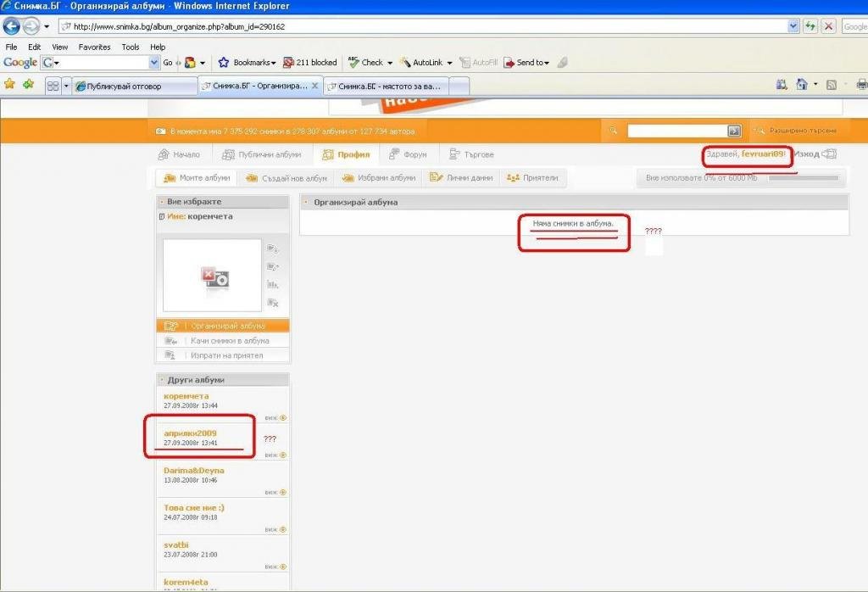Open the svatbi album link
This screenshot has height=592, width=868.
(176, 545)
